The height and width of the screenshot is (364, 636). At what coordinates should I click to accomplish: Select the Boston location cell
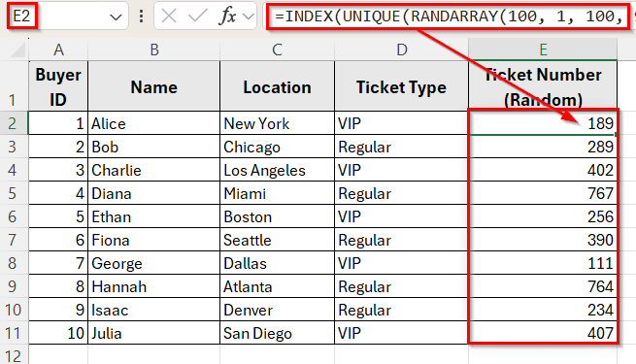click(277, 216)
